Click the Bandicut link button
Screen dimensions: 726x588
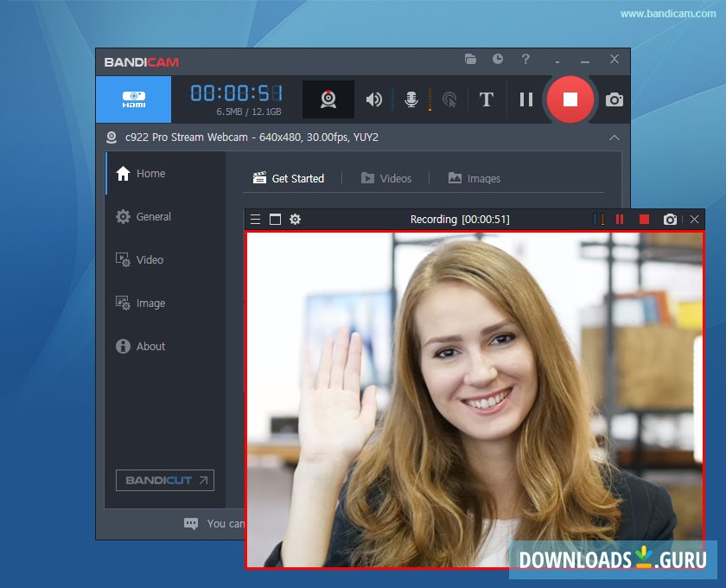pos(165,481)
